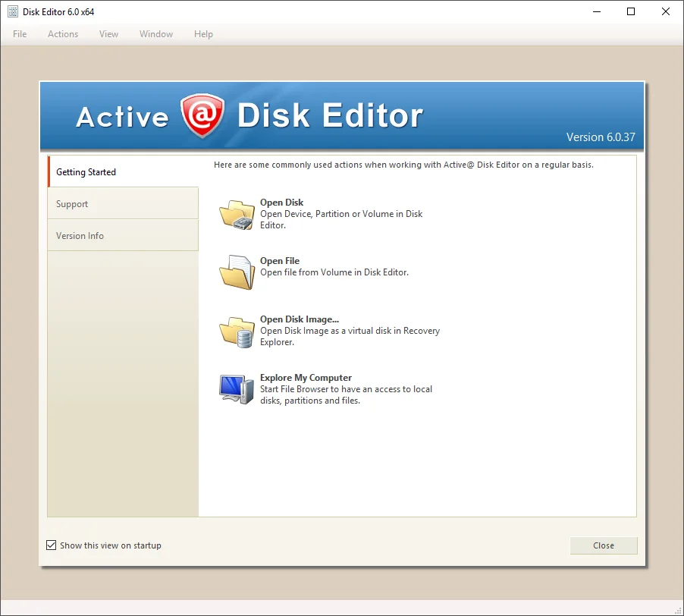
Task: Open the Window menu
Action: click(156, 34)
